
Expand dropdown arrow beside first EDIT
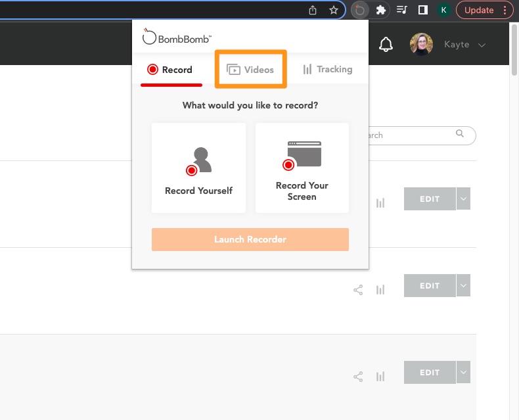tap(463, 198)
